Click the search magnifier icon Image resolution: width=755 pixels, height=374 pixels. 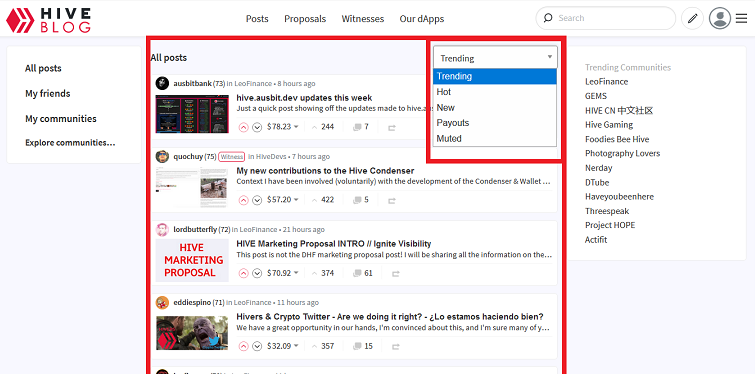pos(547,18)
